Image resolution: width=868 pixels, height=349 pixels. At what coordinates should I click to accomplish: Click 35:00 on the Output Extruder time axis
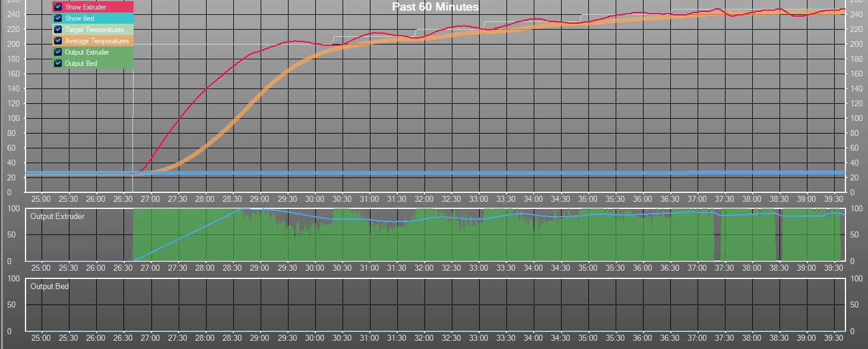588,268
